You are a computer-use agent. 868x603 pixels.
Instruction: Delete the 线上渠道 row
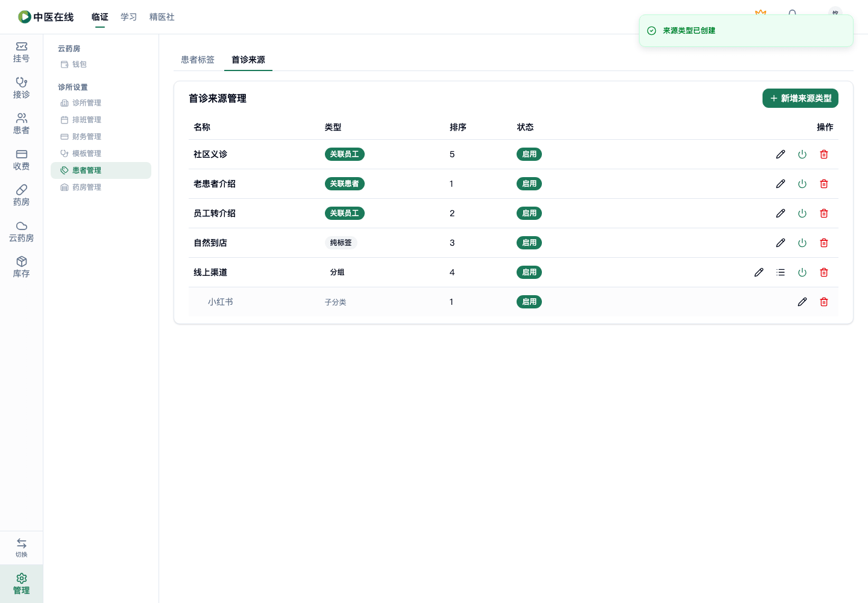tap(824, 272)
